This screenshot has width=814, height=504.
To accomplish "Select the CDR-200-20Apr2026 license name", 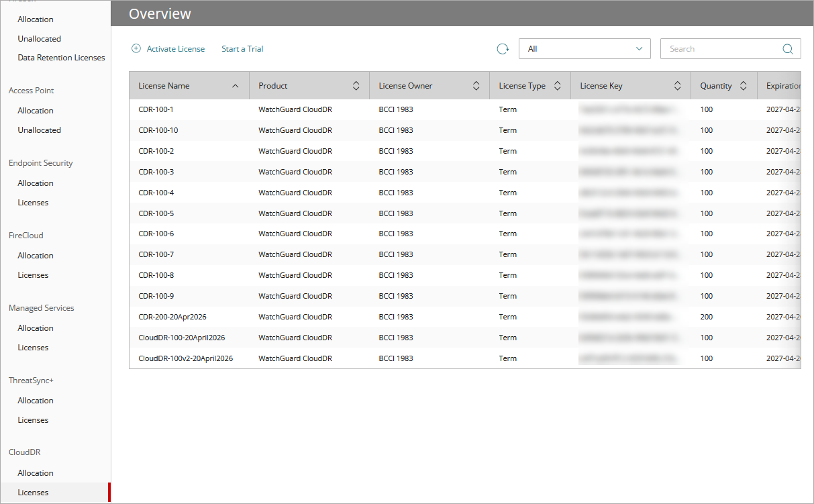I will [x=172, y=317].
